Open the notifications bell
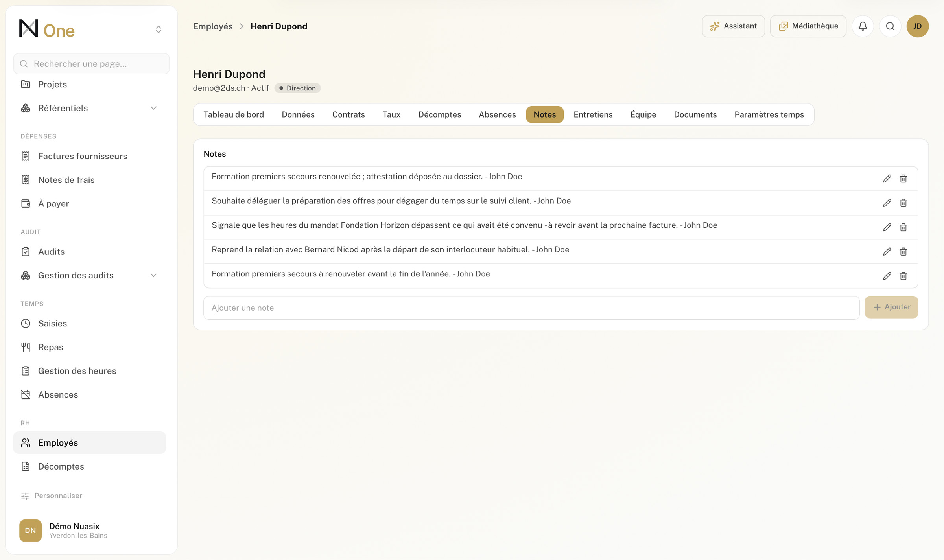 863,26
